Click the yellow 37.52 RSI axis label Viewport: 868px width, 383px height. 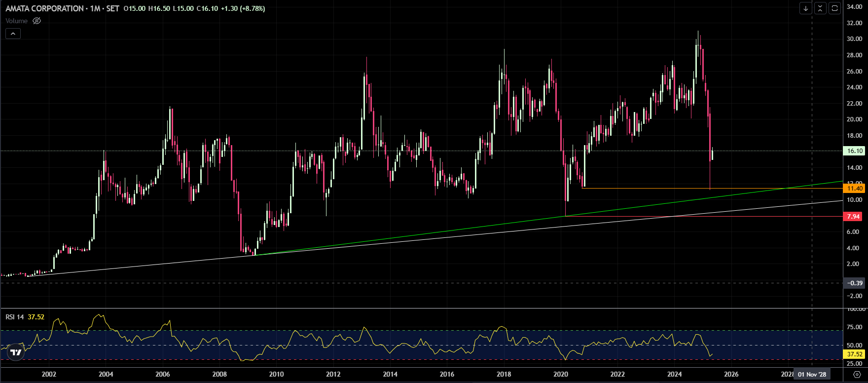[x=855, y=354]
